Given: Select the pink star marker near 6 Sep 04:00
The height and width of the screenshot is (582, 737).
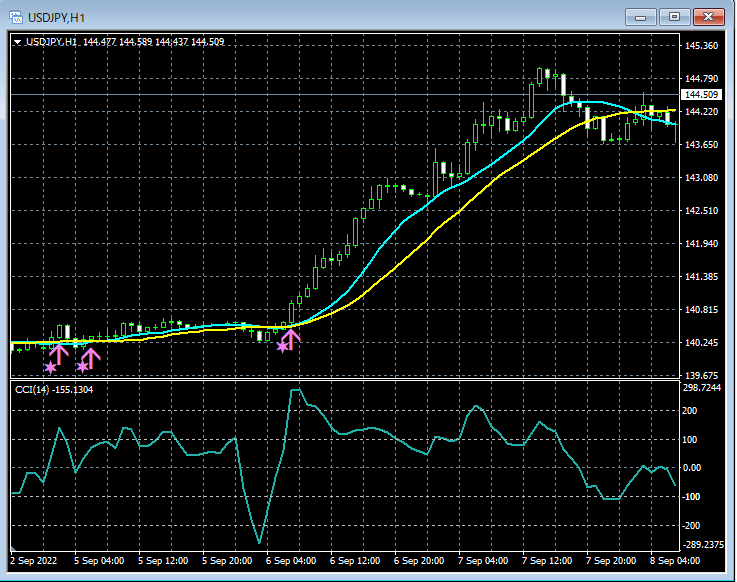Looking at the screenshot, I should click(x=282, y=347).
